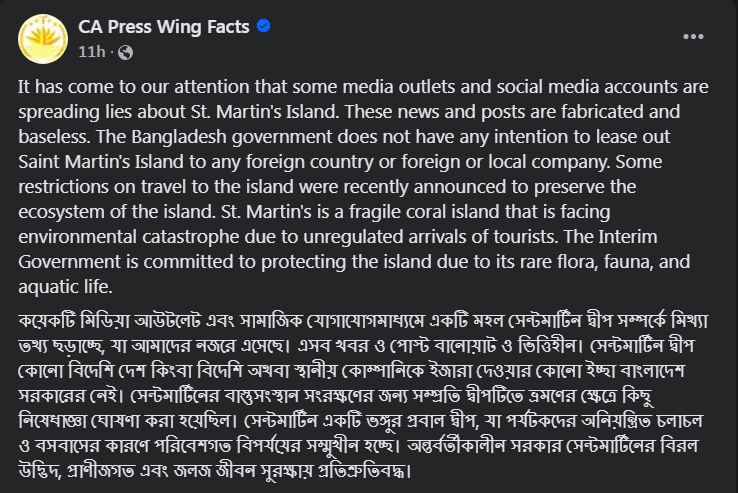Click the Bengali line beginning "কয়েকটি মিডিয়া আউটলেট"
Screen dimensions: 738x493
(x=363, y=321)
